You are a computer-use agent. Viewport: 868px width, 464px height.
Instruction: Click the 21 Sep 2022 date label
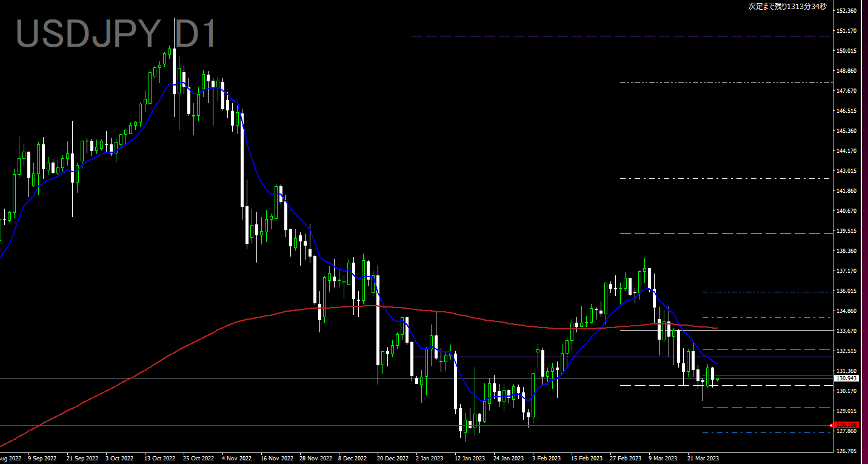click(82, 459)
